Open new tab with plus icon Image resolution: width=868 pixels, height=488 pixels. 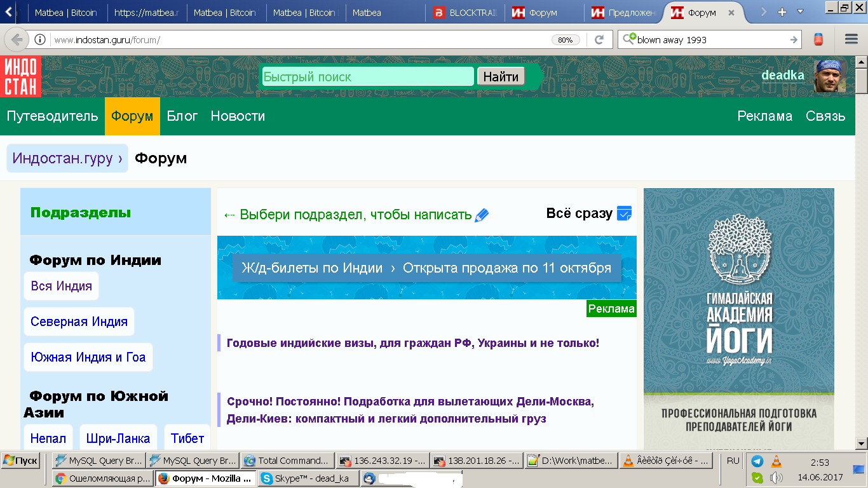click(782, 11)
